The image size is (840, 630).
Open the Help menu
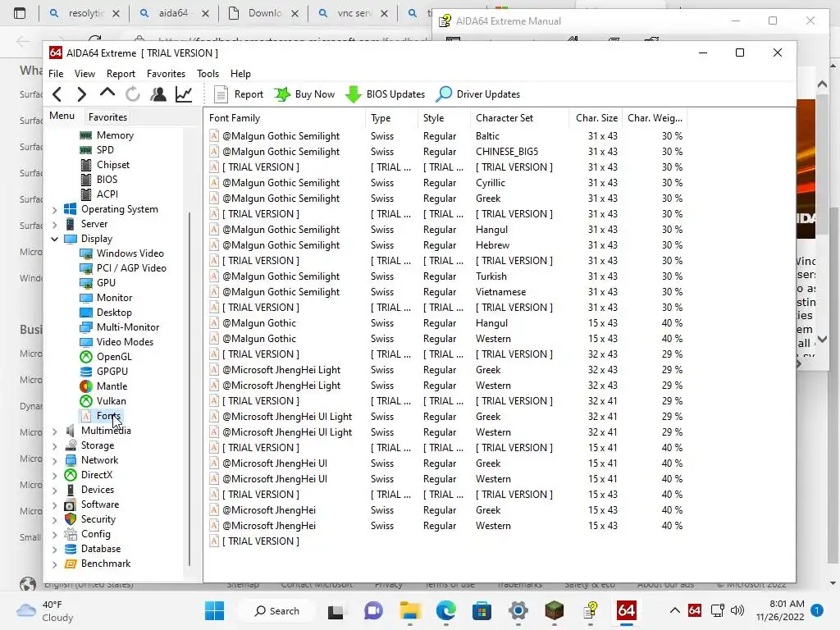[240, 74]
